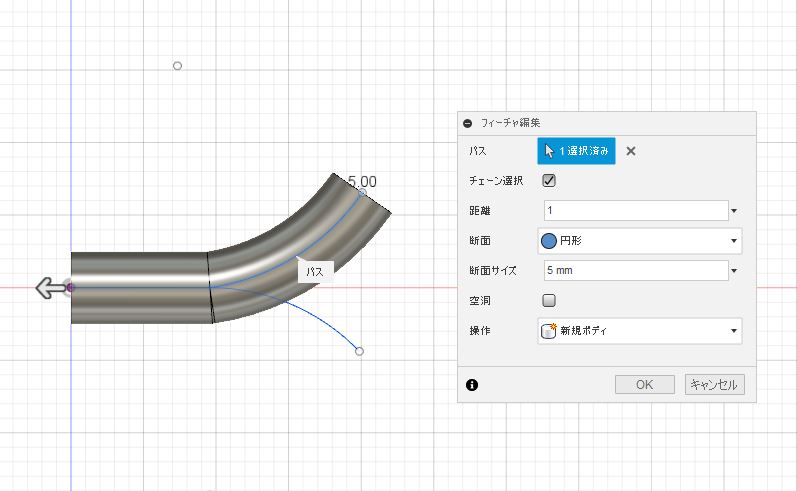Click the 1 選択済み path selector
797x491 pixels.
(x=576, y=151)
